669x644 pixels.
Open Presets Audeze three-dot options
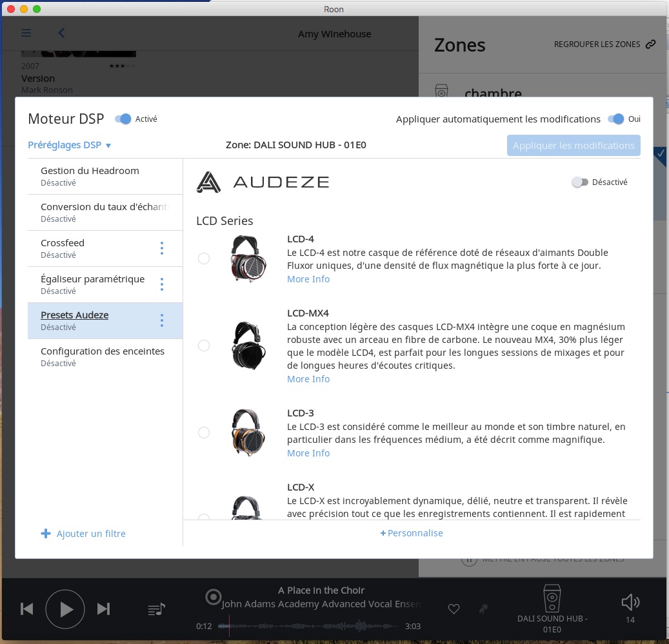point(162,320)
